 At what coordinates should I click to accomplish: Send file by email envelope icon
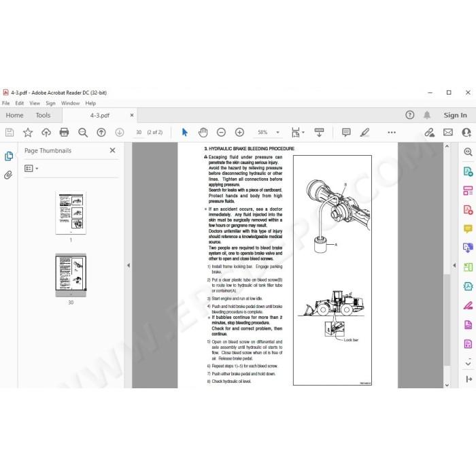tap(448, 133)
